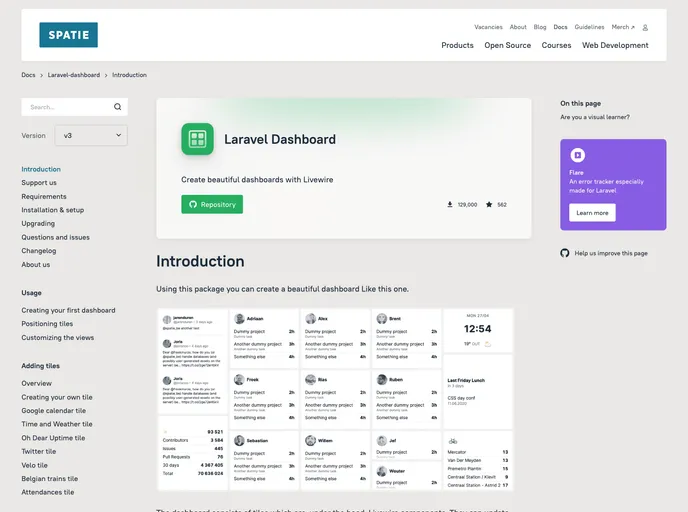Click the search magnifier icon
Image resolution: width=688 pixels, height=512 pixels.
click(x=118, y=107)
